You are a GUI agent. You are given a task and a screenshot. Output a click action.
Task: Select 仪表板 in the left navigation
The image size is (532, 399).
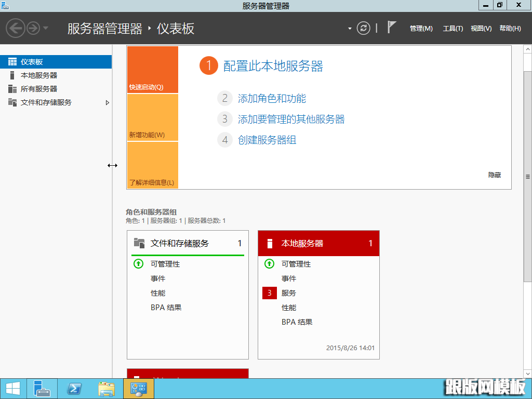56,62
